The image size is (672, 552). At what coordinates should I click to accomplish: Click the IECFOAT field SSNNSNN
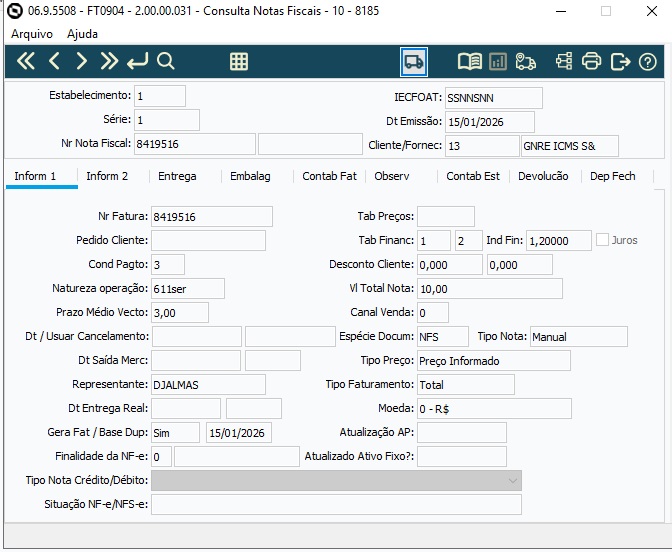tap(494, 98)
